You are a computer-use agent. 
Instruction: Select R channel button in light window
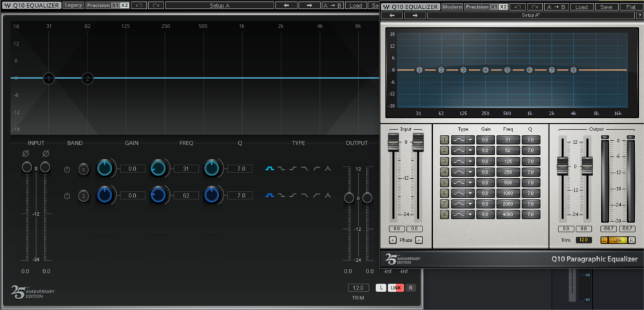pos(631,240)
